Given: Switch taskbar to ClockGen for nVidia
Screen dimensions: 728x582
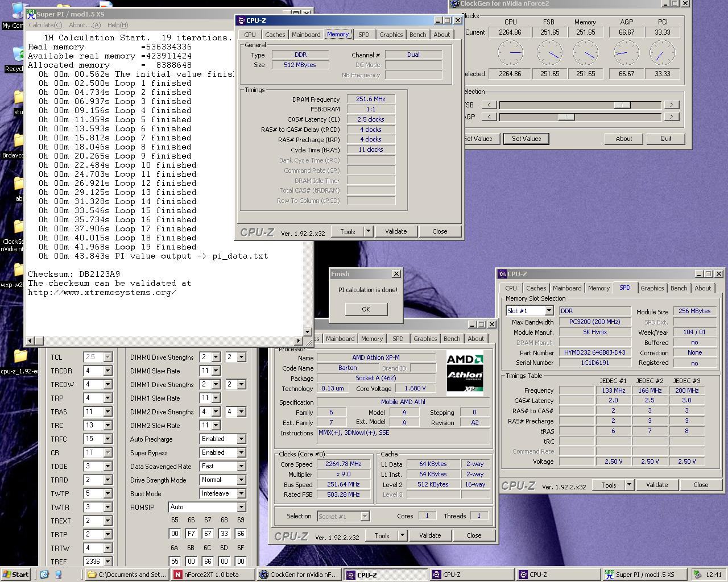Looking at the screenshot, I should click(x=299, y=575).
